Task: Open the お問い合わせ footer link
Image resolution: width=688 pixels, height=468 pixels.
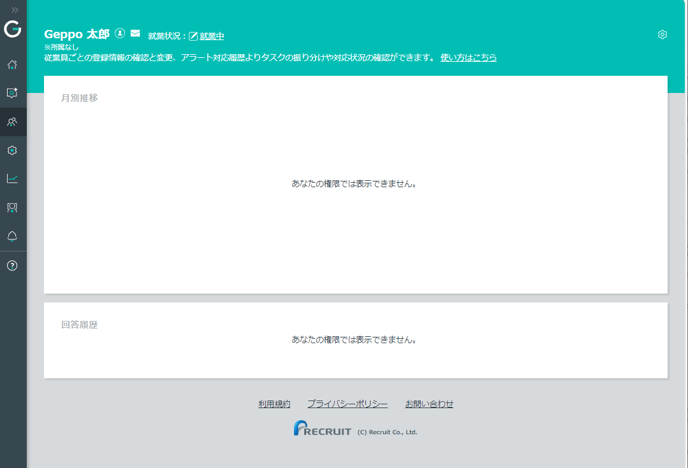Action: pyautogui.click(x=429, y=404)
